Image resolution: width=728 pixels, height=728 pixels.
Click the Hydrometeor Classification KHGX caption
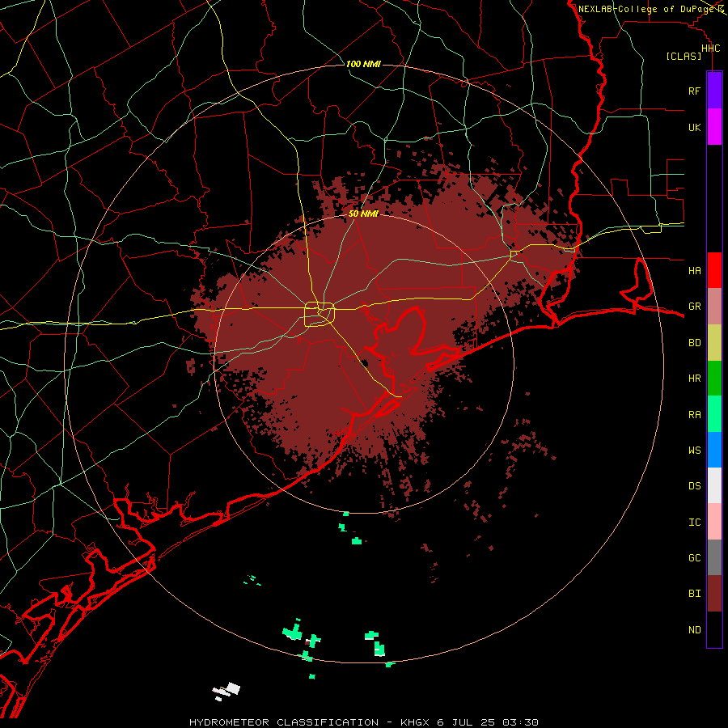click(x=363, y=722)
